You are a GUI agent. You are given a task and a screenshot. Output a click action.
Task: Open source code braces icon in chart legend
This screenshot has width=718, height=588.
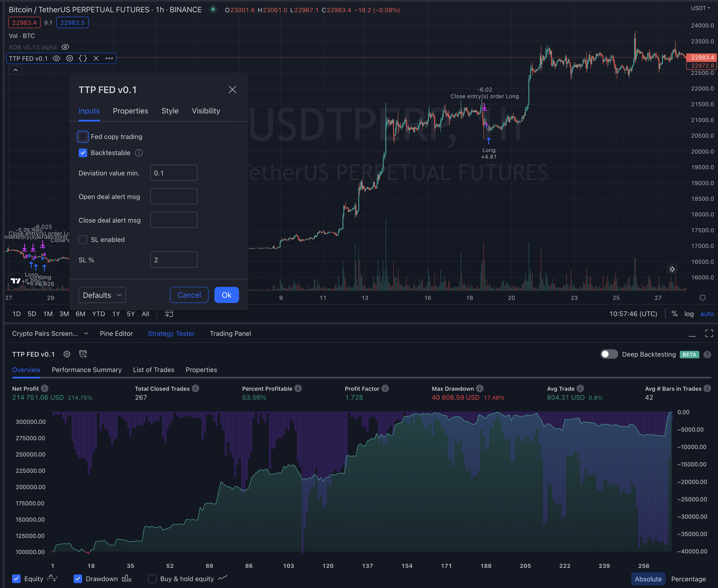83,58
